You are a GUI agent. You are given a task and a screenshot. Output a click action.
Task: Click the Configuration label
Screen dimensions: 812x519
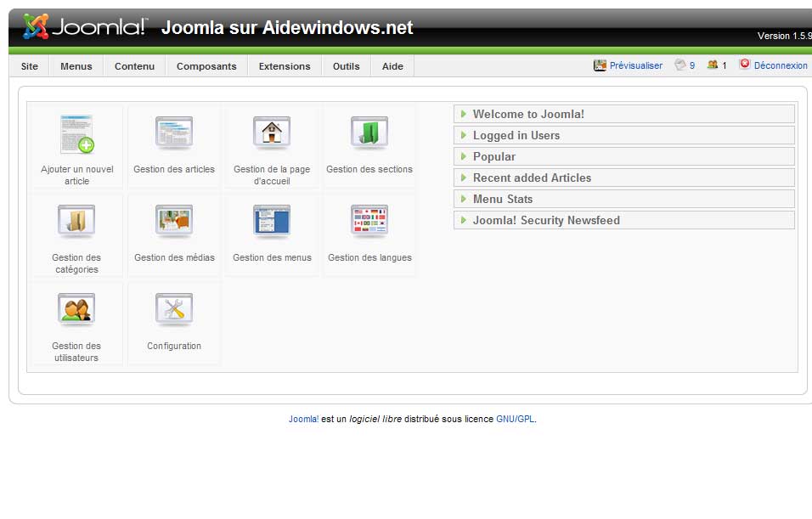coord(174,346)
